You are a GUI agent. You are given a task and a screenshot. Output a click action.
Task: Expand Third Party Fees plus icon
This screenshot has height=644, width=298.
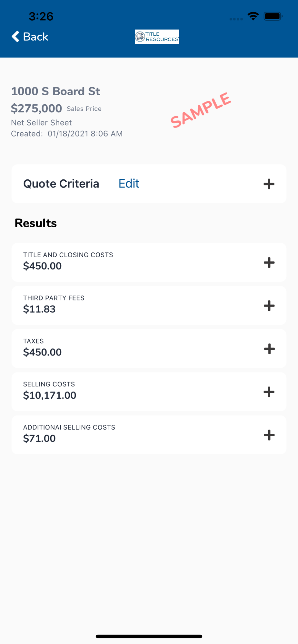pyautogui.click(x=269, y=306)
